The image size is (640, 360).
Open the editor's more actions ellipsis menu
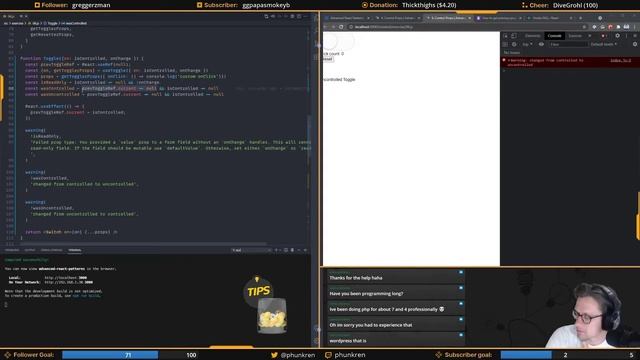point(305,16)
